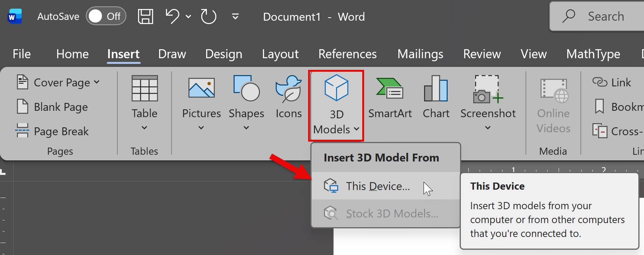Viewport: 644px width, 255px height.
Task: Click the Pictures icon
Action: (201, 88)
